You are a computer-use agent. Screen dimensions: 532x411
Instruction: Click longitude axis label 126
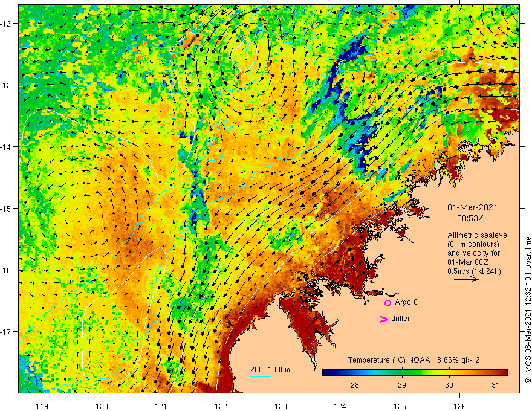[x=459, y=406]
